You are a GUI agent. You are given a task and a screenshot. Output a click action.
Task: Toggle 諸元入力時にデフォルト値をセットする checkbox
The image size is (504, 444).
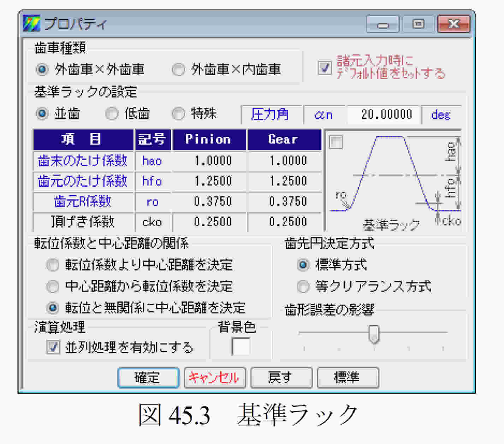click(325, 68)
